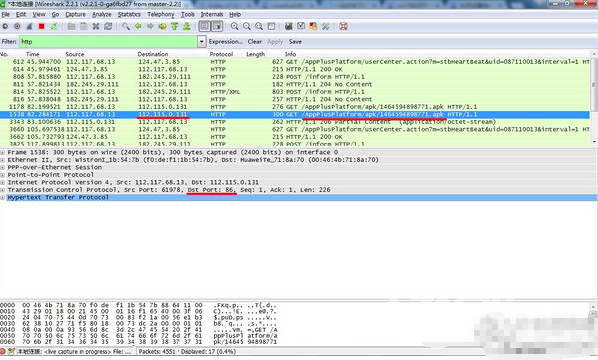Sort by the Length column header

[x=256, y=54]
